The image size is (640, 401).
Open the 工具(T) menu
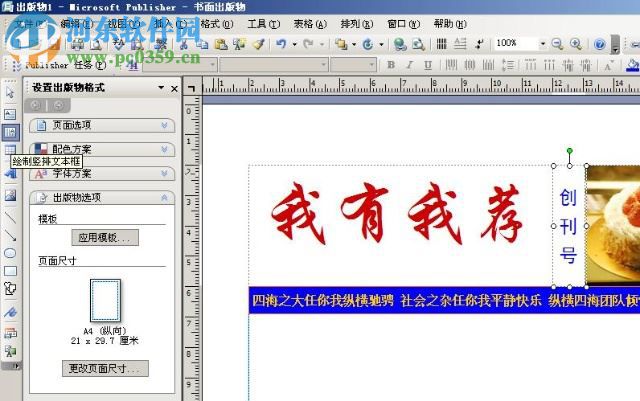pyautogui.click(x=263, y=24)
